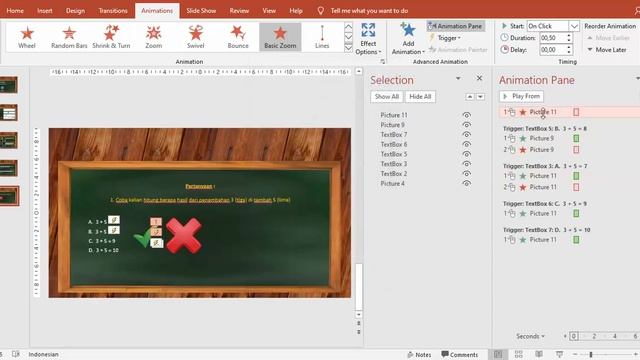The width and height of the screenshot is (640, 360).
Task: Toggle the Animation Pane button
Action: pos(456,26)
